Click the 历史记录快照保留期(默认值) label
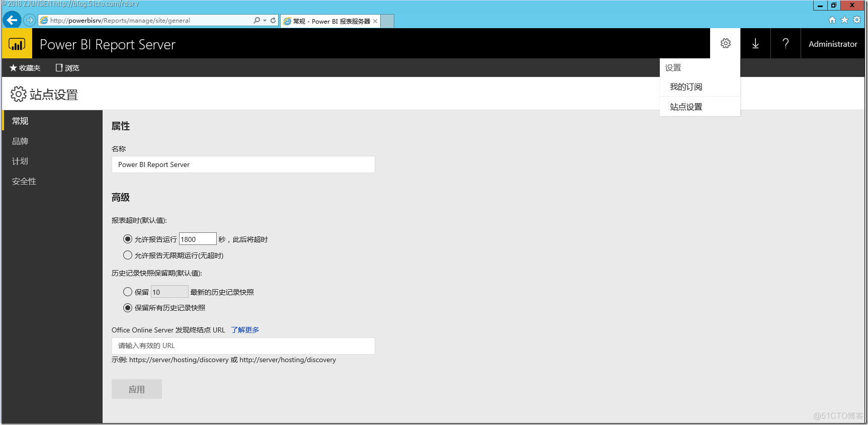 (157, 273)
